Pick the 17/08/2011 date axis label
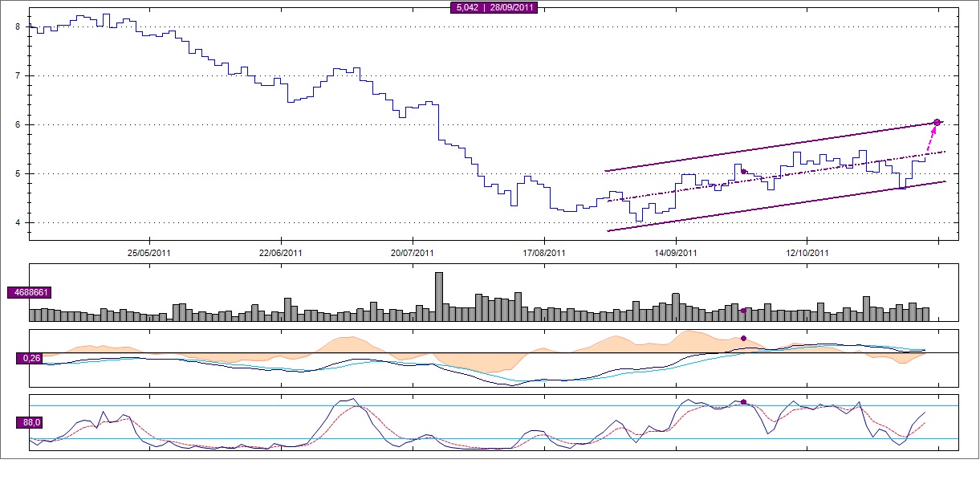Screen dimensions: 980x484 [x=544, y=252]
